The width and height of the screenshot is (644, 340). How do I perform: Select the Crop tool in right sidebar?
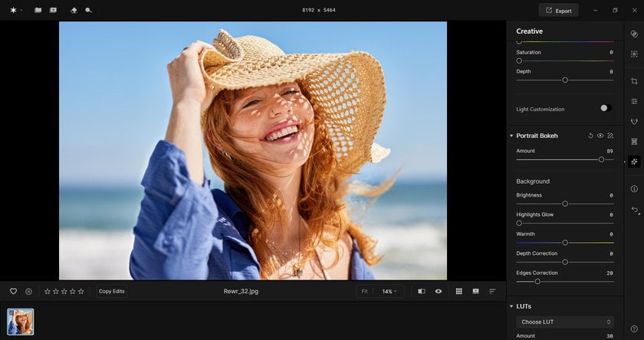[634, 81]
